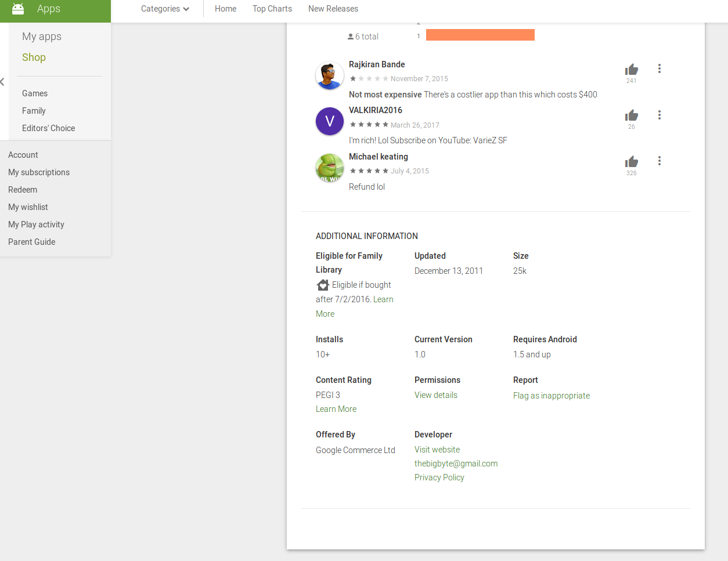The height and width of the screenshot is (561, 728).
Task: Visit the developer's website
Action: [437, 450]
